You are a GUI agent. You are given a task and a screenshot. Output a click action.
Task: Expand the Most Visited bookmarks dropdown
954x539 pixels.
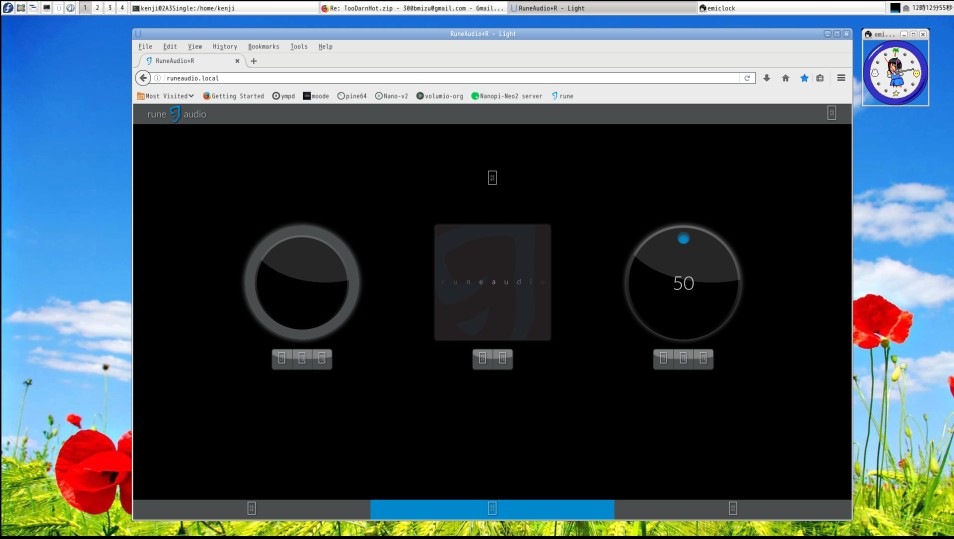(x=165, y=96)
